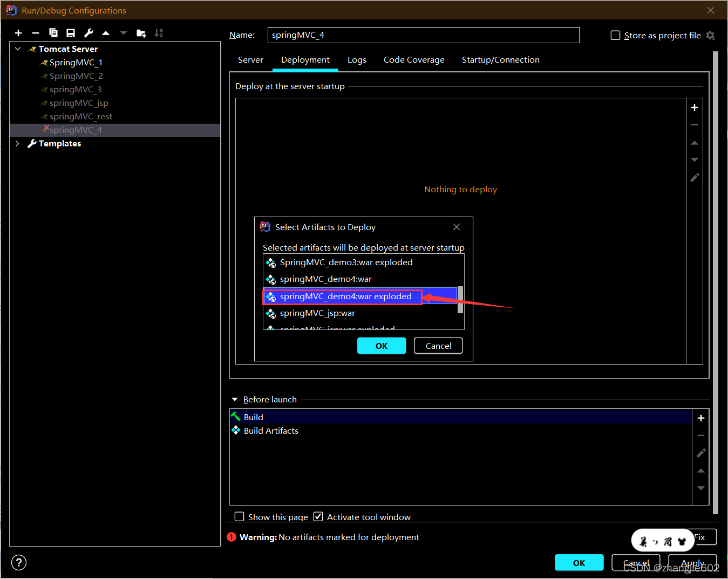Expand Templates tree node
This screenshot has height=579, width=728.
pyautogui.click(x=18, y=143)
